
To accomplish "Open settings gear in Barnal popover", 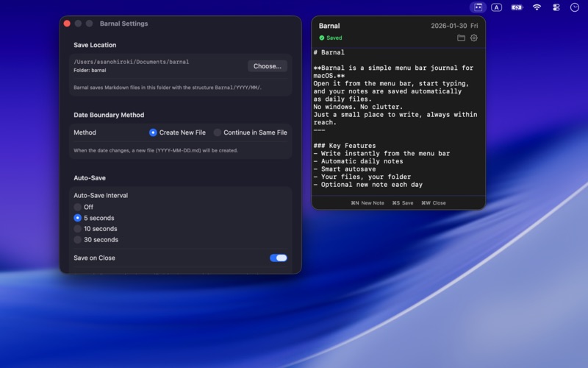I will [474, 38].
